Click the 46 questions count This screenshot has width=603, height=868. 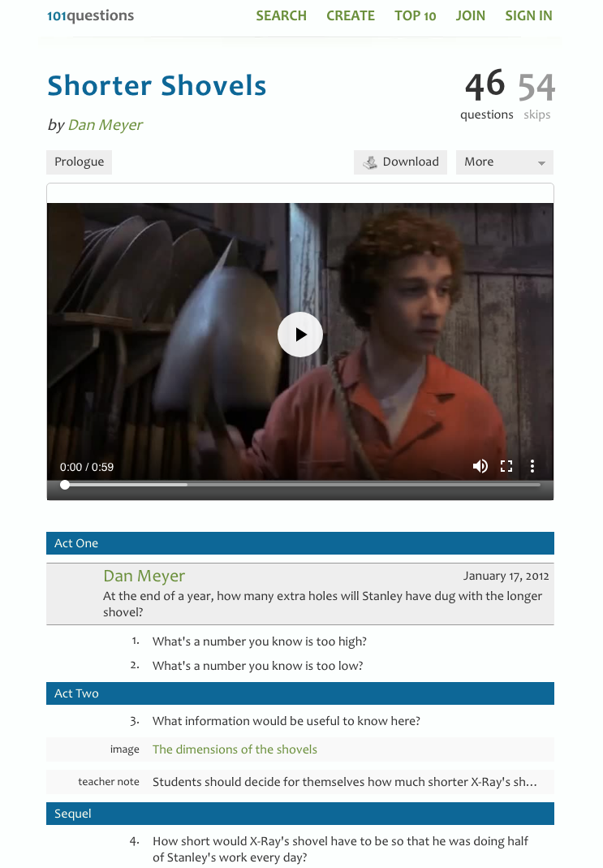[486, 94]
